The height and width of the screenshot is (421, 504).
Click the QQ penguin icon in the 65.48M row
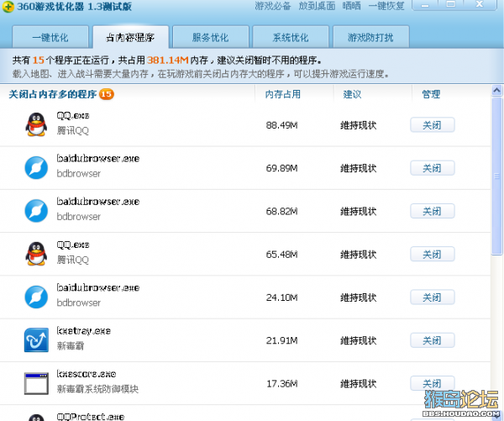(x=36, y=254)
